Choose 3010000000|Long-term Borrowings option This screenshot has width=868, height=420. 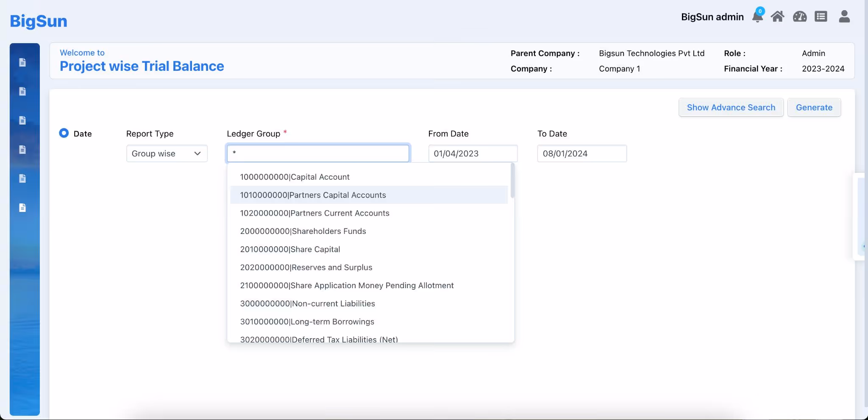click(x=369, y=322)
